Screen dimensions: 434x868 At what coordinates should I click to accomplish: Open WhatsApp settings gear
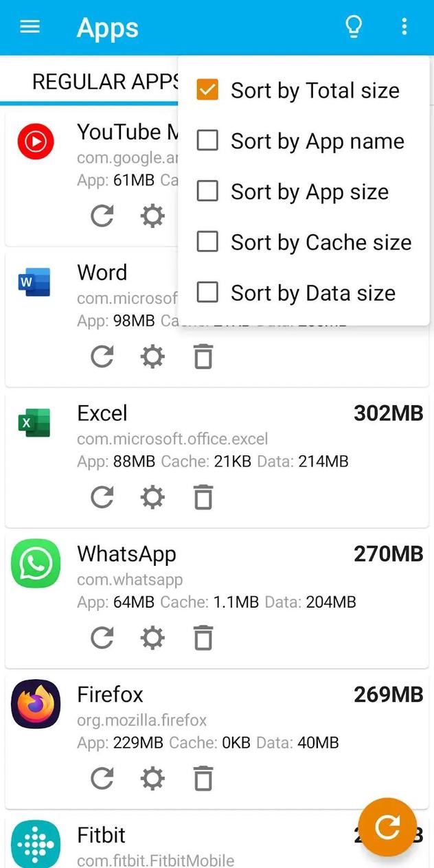(x=152, y=637)
